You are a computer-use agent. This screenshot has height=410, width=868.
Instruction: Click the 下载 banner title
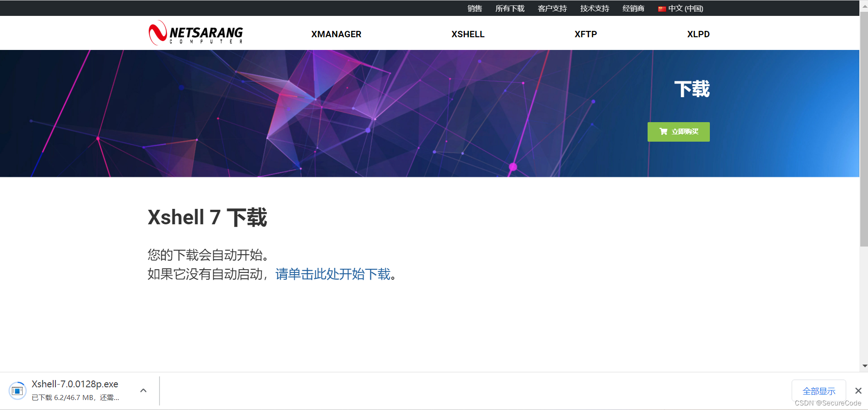pos(692,89)
